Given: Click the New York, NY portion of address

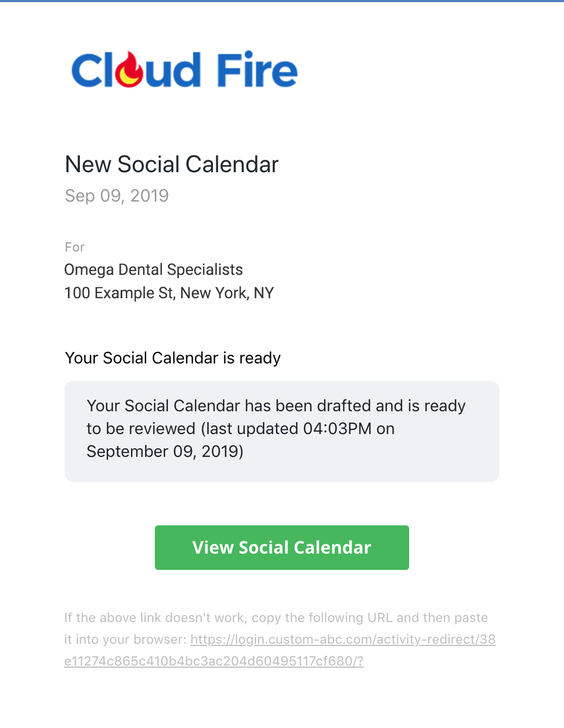Looking at the screenshot, I should [227, 293].
